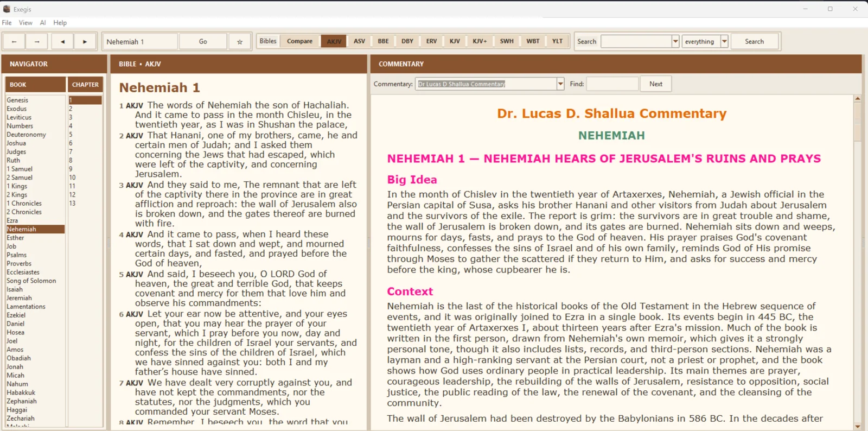Open the View menu

click(25, 23)
